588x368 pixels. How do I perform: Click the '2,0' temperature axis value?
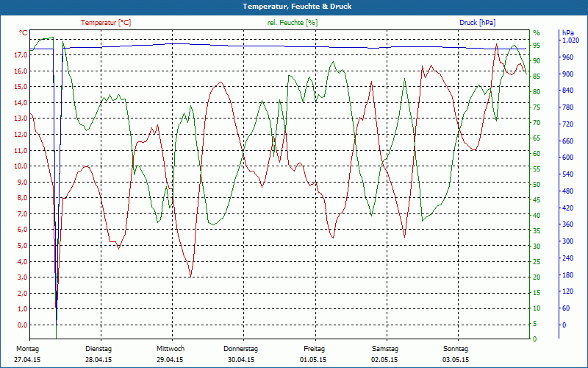(22, 293)
